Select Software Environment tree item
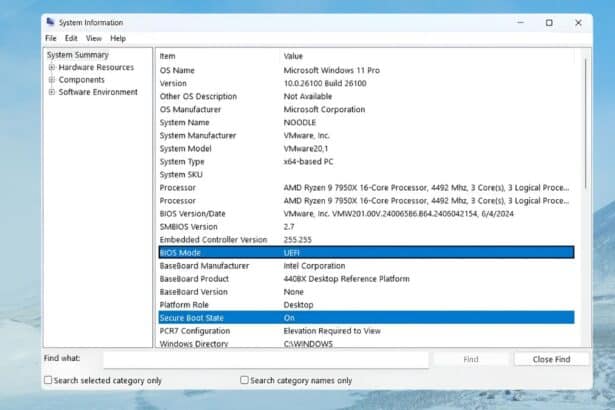615x410 pixels. point(98,92)
